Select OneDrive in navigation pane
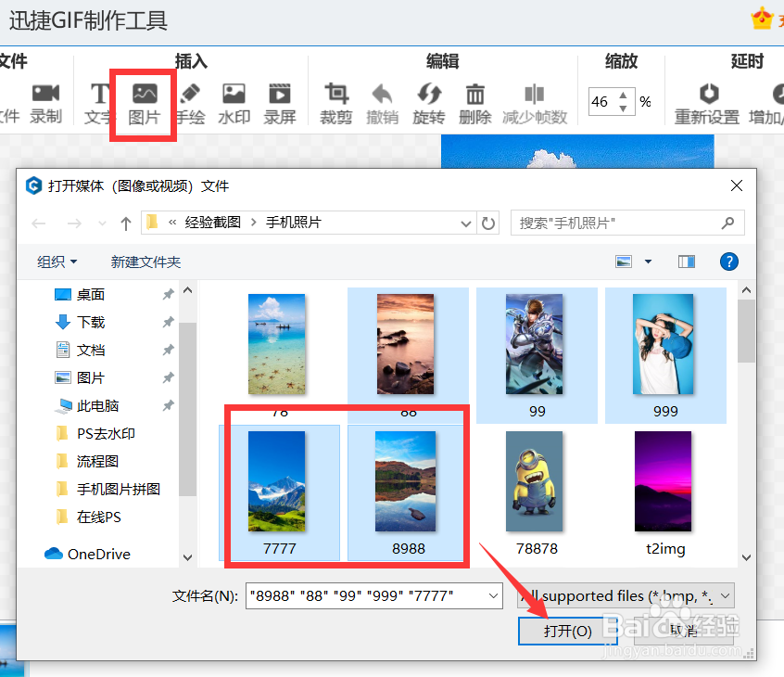The width and height of the screenshot is (784, 677). [98, 554]
